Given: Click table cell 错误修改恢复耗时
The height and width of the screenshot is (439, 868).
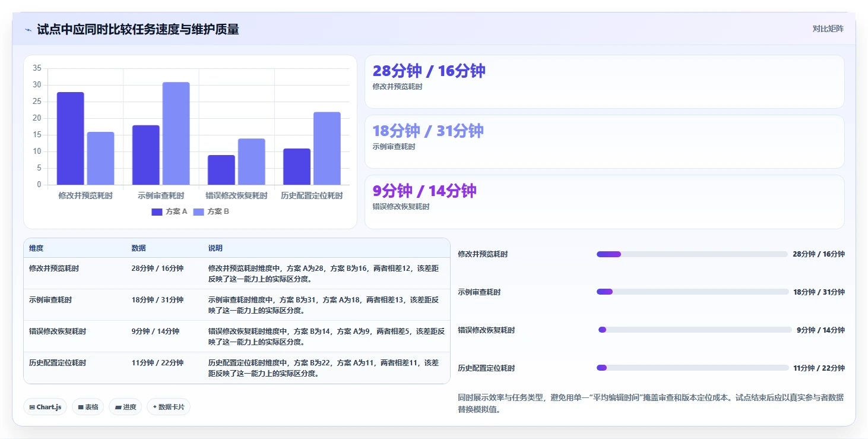Looking at the screenshot, I should click(x=58, y=331).
